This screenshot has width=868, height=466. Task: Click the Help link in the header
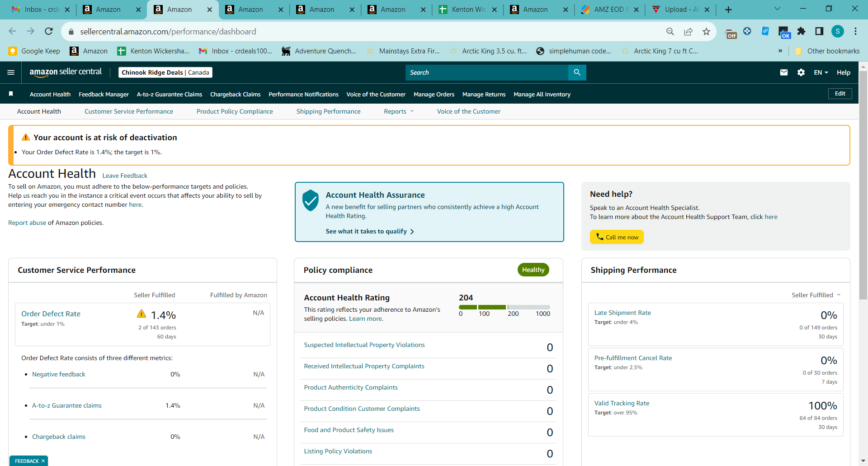(844, 72)
